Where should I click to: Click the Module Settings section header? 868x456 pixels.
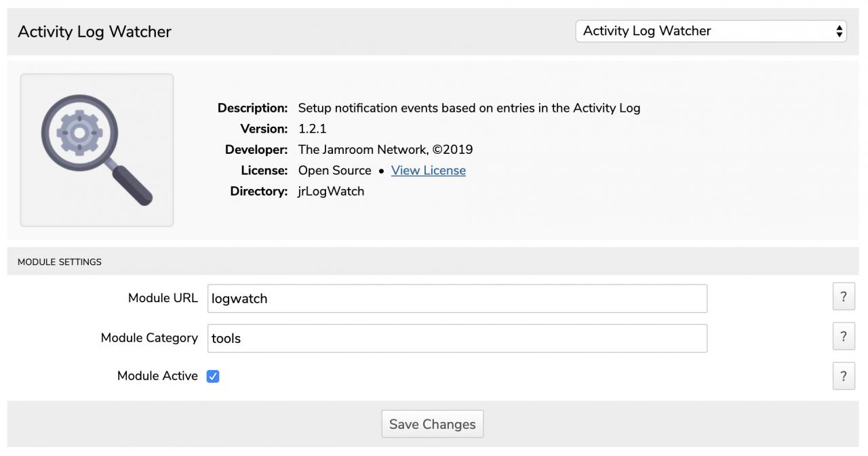pyautogui.click(x=60, y=262)
